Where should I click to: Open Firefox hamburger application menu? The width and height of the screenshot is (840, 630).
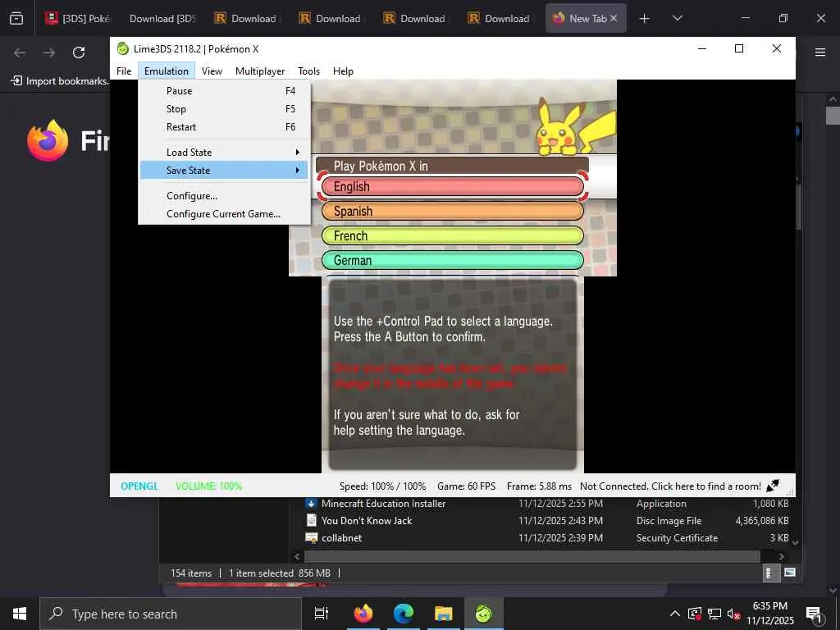point(819,52)
